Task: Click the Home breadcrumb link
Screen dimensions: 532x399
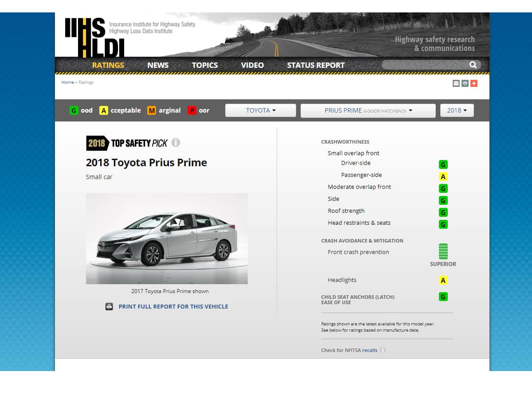Action: [67, 82]
